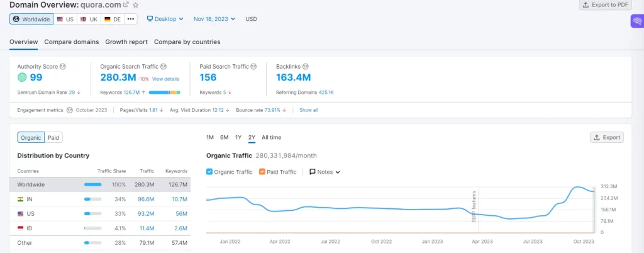Open Avg. Visit Duration 12:12 metric
The width and height of the screenshot is (644, 253).
coord(218,110)
